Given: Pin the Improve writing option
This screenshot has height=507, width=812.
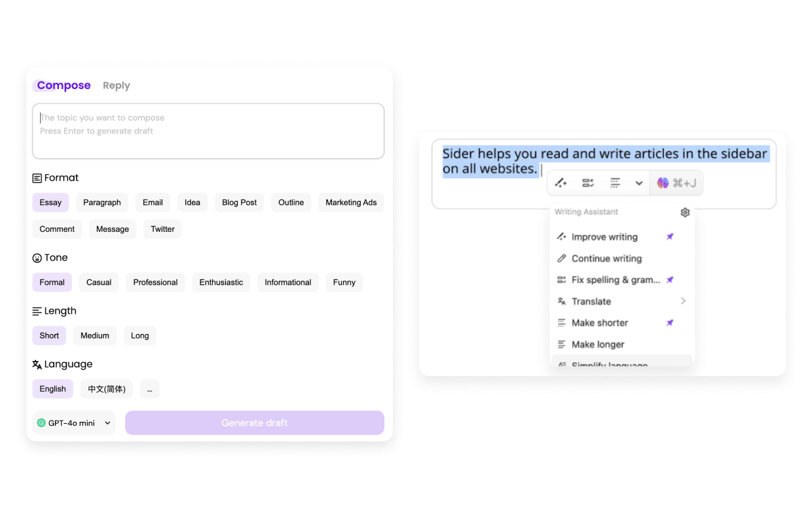Looking at the screenshot, I should point(669,236).
